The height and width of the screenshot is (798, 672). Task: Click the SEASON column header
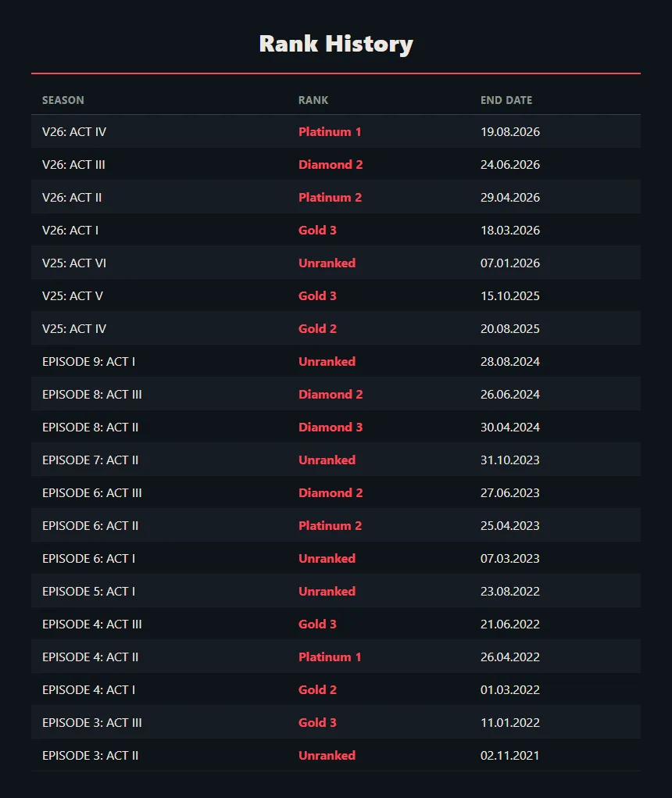(63, 100)
